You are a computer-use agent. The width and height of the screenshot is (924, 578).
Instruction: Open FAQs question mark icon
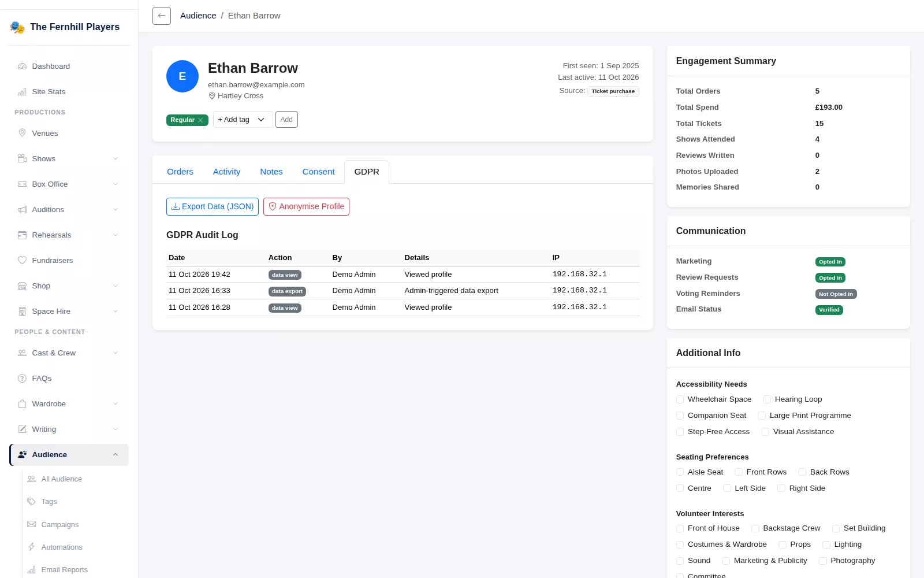click(x=23, y=379)
